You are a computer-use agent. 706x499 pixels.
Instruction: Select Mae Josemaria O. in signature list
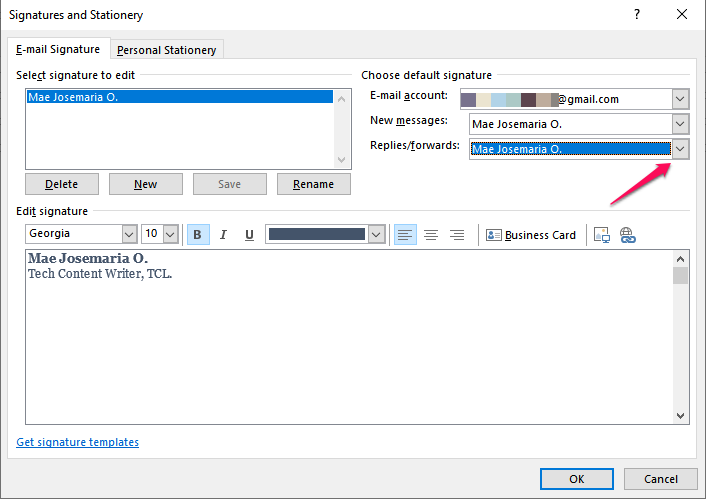[180, 97]
